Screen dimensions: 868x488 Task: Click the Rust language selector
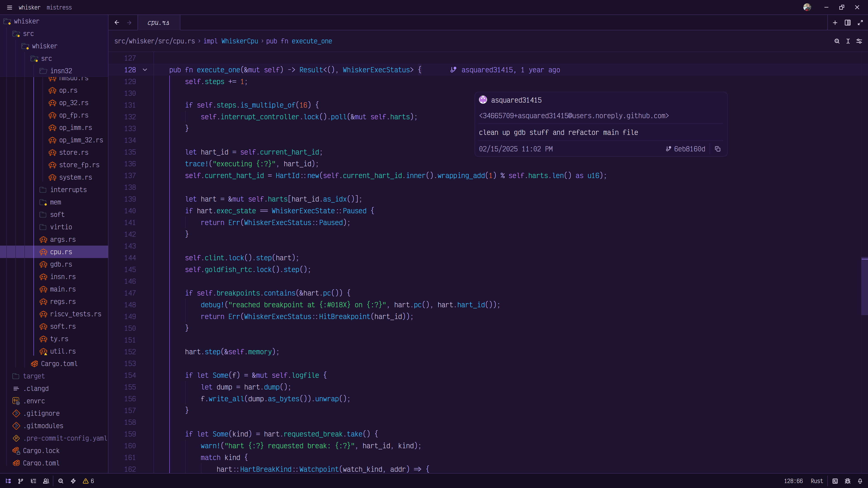point(816,481)
